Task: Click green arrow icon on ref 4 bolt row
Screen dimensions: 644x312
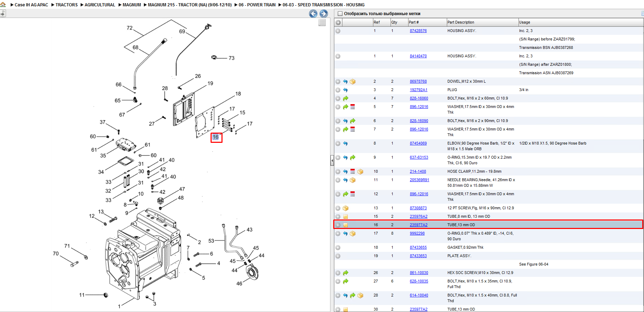Action: click(346, 98)
